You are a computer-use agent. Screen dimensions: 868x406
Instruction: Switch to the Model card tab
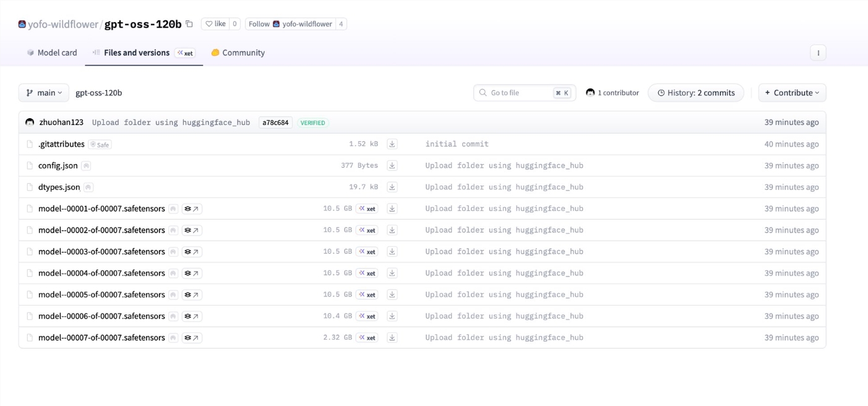pyautogui.click(x=52, y=53)
